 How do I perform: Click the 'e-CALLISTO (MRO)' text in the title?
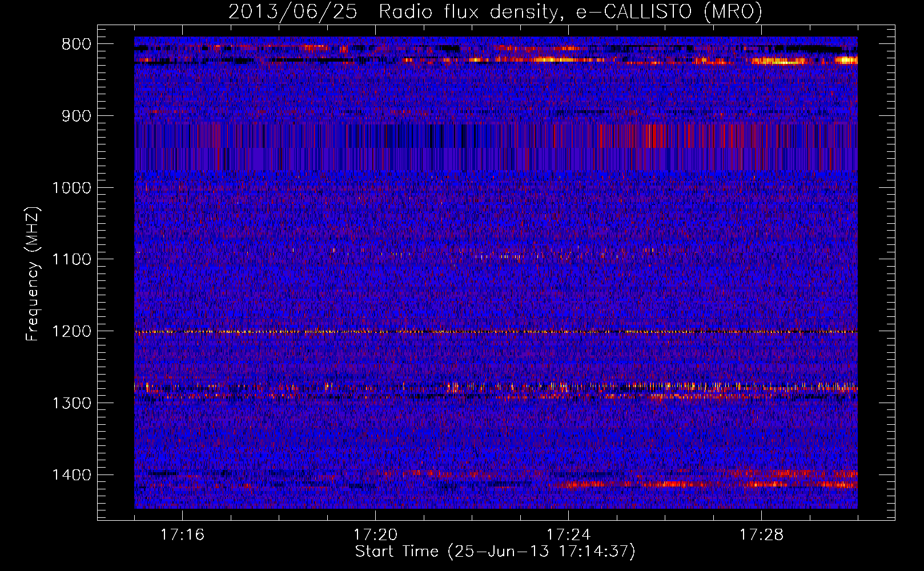(669, 11)
